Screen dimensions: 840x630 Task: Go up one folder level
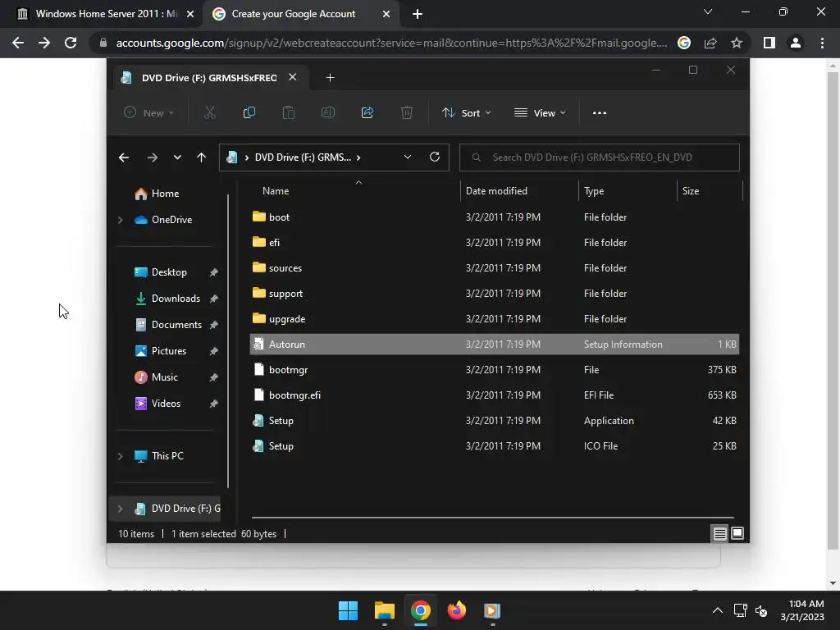click(202, 157)
